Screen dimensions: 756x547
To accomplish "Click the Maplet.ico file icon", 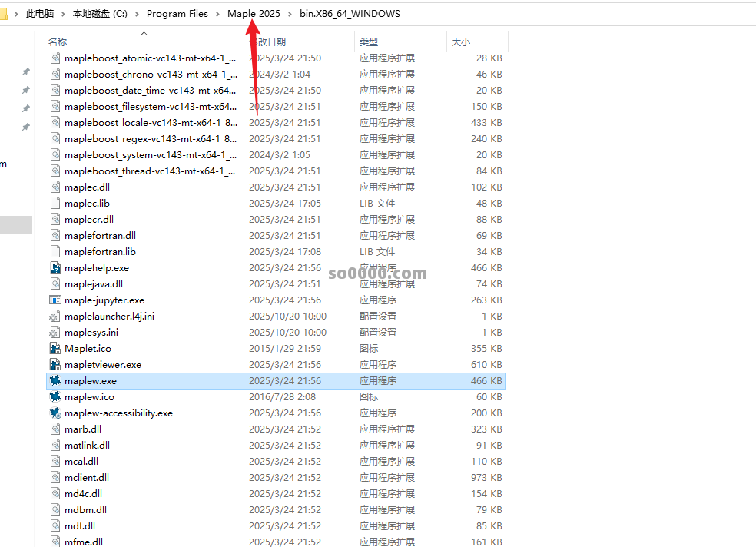I will (55, 348).
